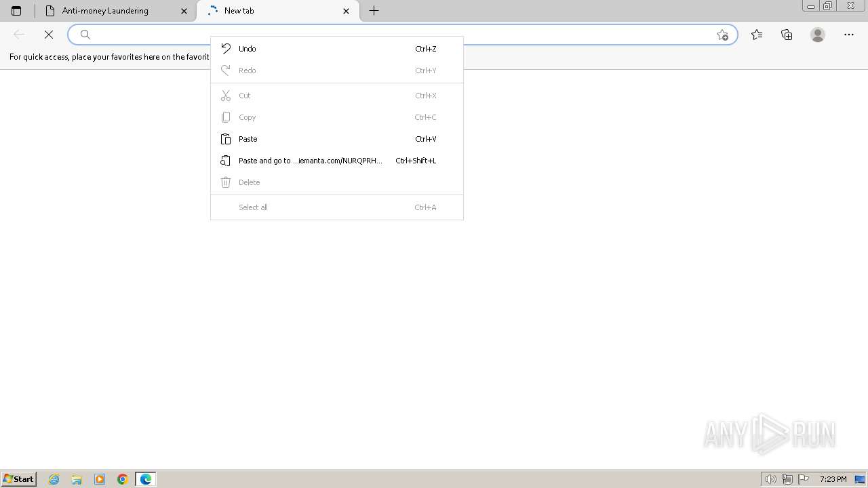Open Settings and more menu
The height and width of the screenshot is (488, 868).
tap(849, 35)
